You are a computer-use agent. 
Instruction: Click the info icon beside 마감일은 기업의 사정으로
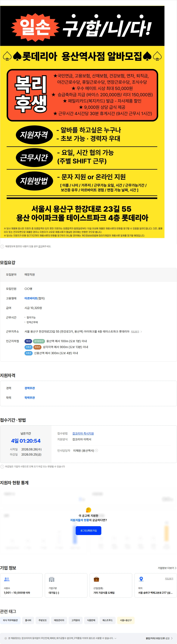(x=2, y=466)
